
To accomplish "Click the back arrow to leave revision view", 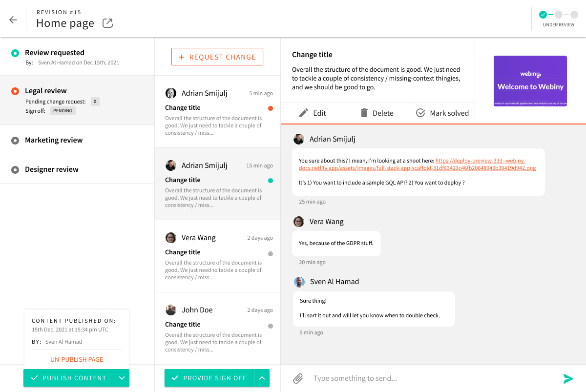I will point(13,20).
